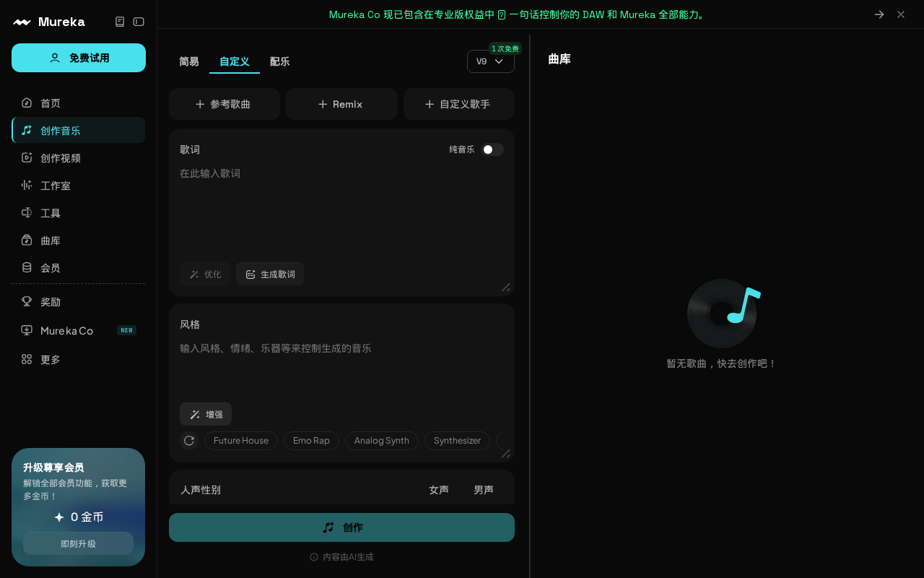
Task: Click into the 风格 style input field
Action: tap(341, 368)
